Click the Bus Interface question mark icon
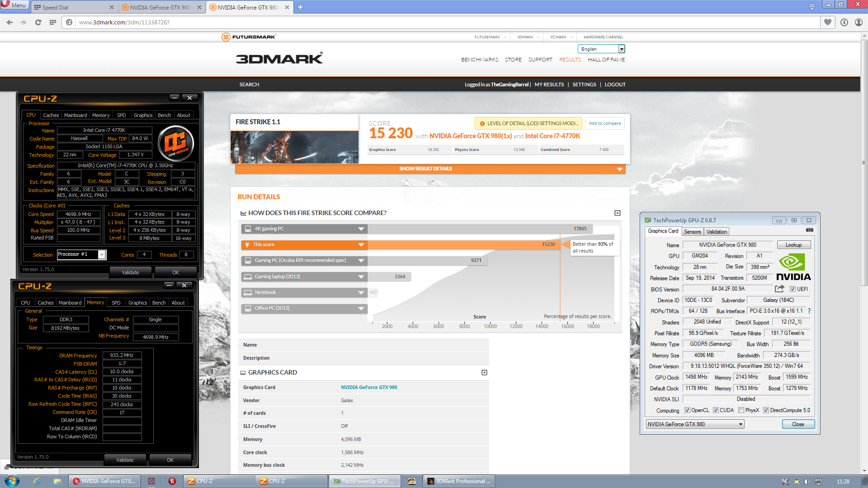Image resolution: width=868 pixels, height=488 pixels. click(809, 311)
